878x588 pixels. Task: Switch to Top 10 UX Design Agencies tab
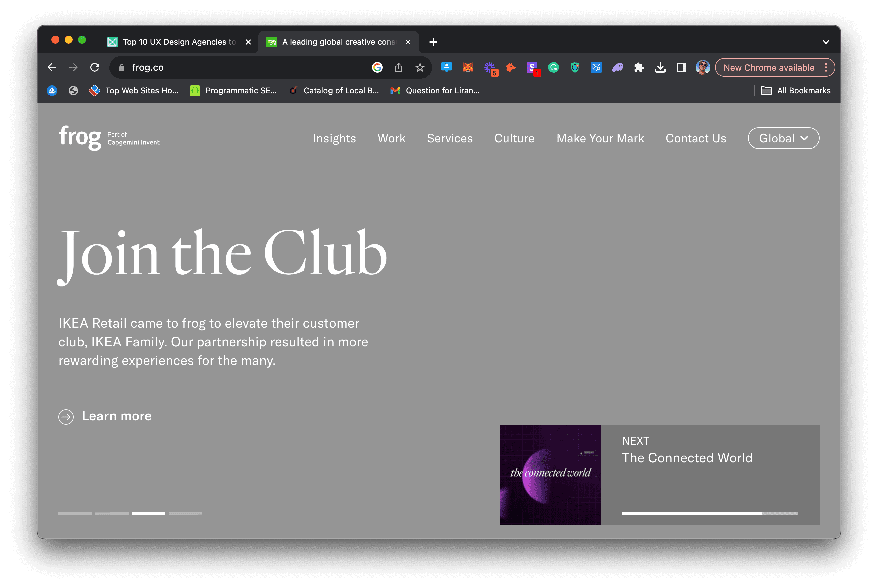point(179,42)
